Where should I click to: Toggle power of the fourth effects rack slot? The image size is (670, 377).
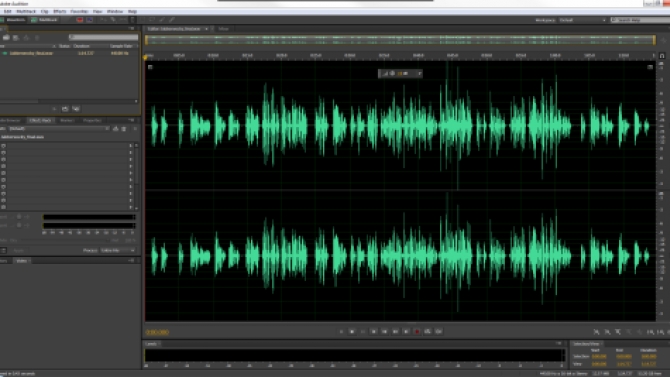3,166
